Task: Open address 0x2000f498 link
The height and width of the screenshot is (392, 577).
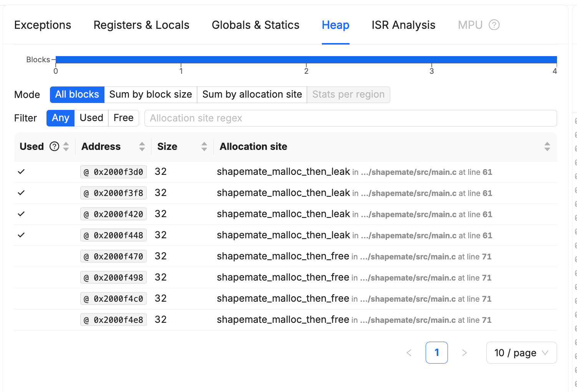Action: (x=114, y=277)
